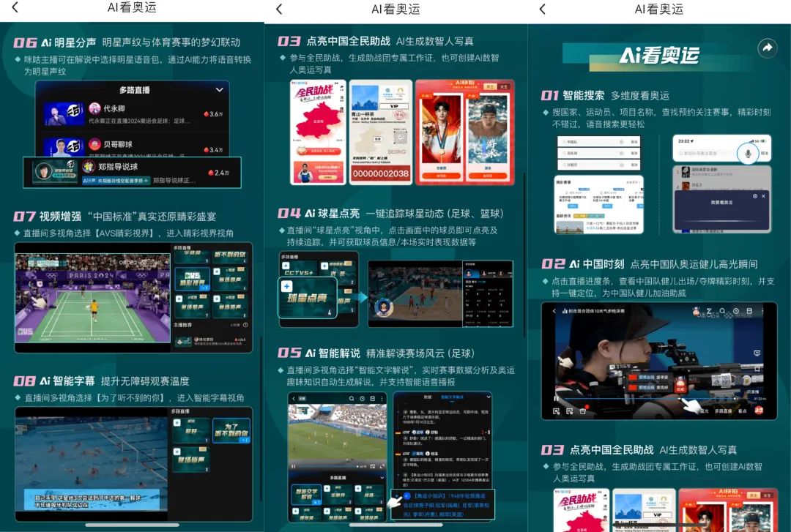Switch to the 智能文字解说 tab in the commentary panel
This screenshot has height=532, width=791.
(453, 397)
